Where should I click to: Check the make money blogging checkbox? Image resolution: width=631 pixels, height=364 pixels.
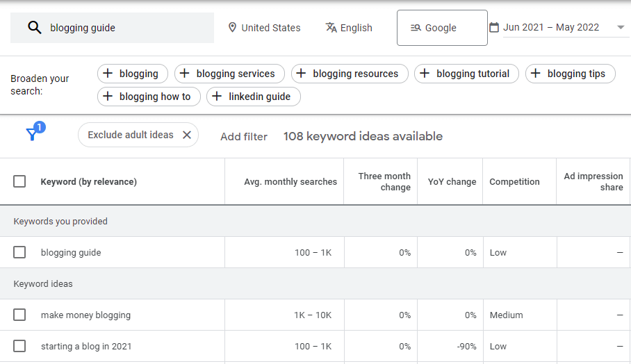(19, 315)
